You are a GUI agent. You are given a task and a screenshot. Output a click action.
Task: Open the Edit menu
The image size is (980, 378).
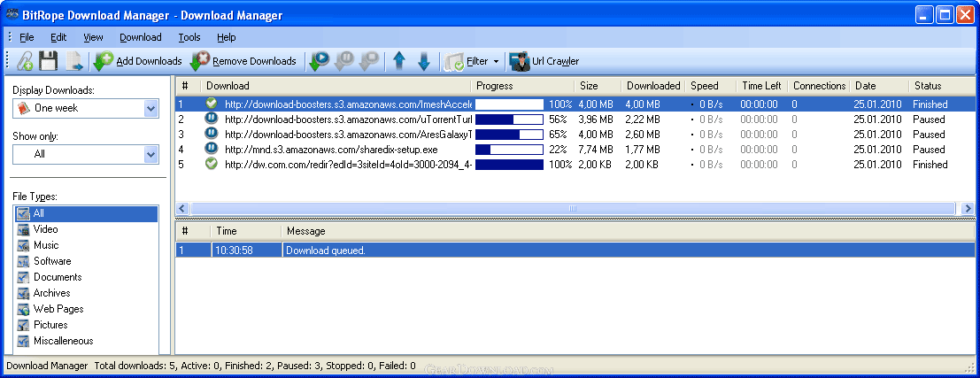tap(58, 37)
